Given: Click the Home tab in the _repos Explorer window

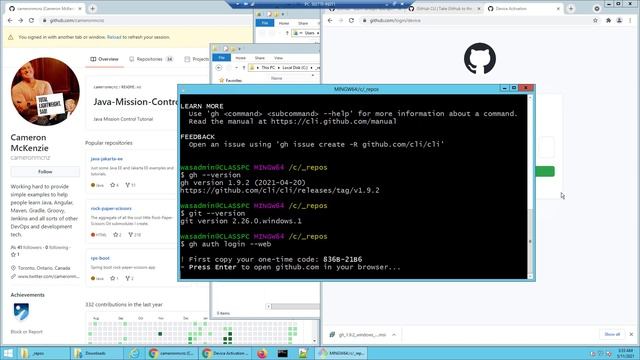Looking at the screenshot, I should tap(240, 58).
